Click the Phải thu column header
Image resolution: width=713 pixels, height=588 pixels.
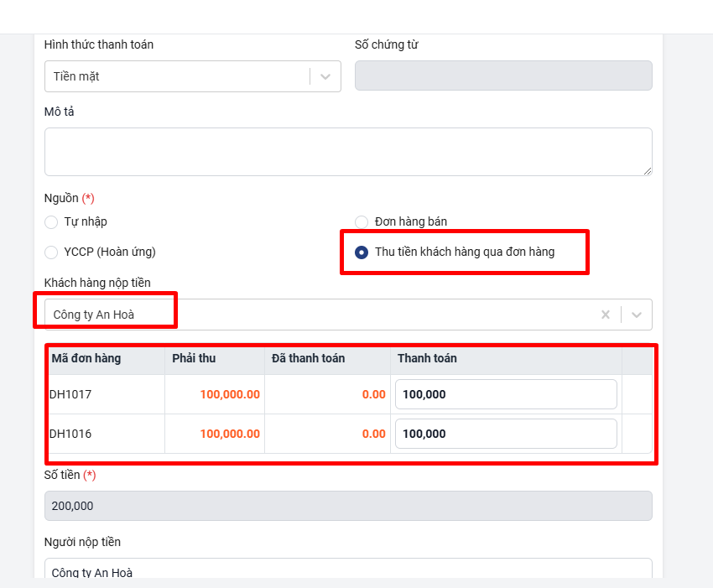coord(194,358)
